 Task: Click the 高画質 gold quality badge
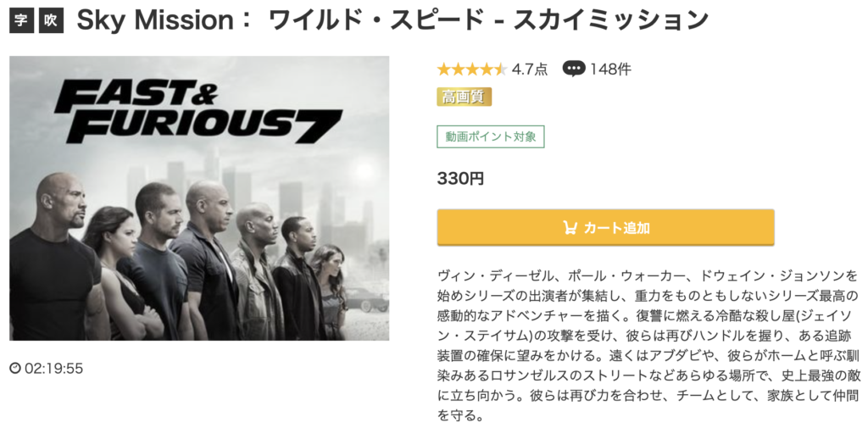click(464, 97)
